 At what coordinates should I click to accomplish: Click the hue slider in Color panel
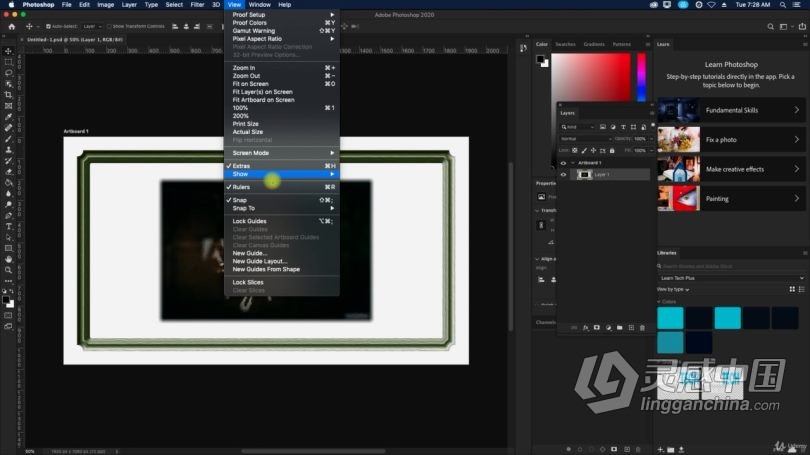click(x=641, y=77)
